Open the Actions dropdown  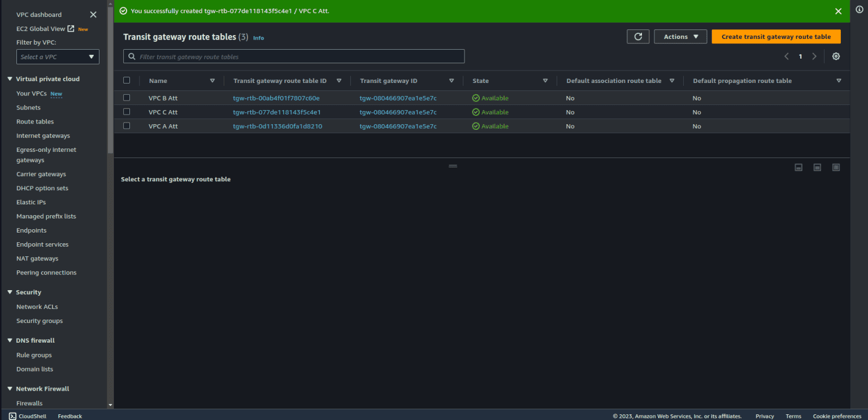680,37
